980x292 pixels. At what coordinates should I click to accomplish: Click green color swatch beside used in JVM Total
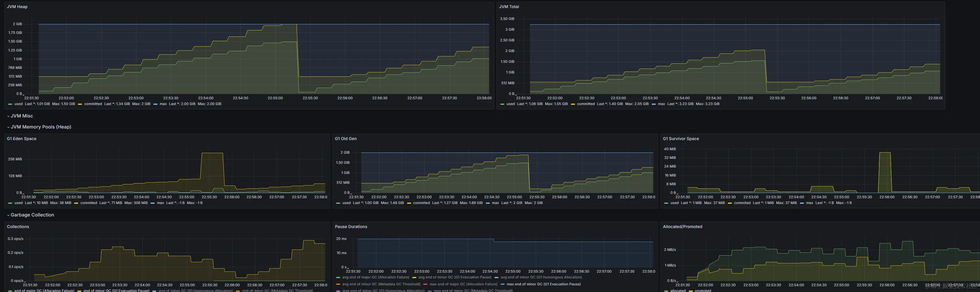(503, 104)
